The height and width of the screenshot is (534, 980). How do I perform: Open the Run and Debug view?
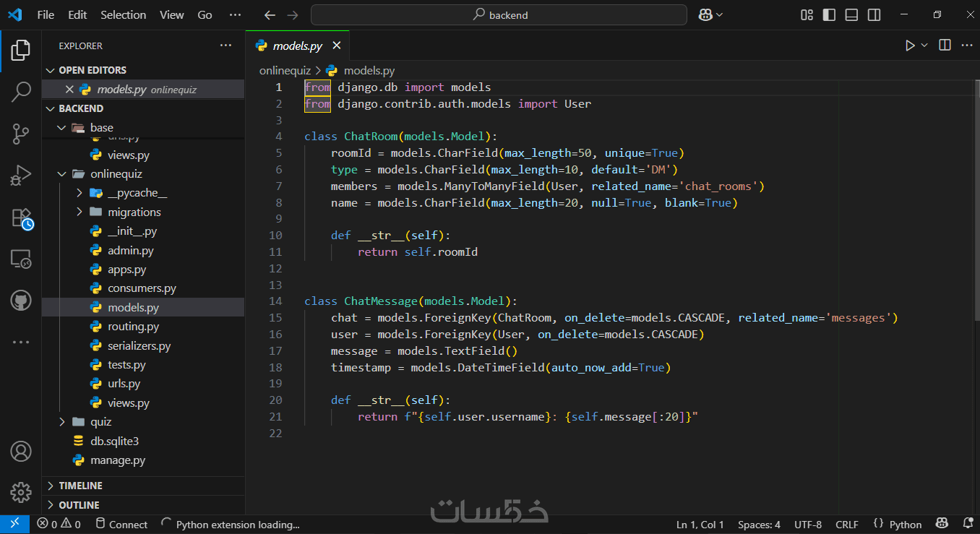pos(21,175)
